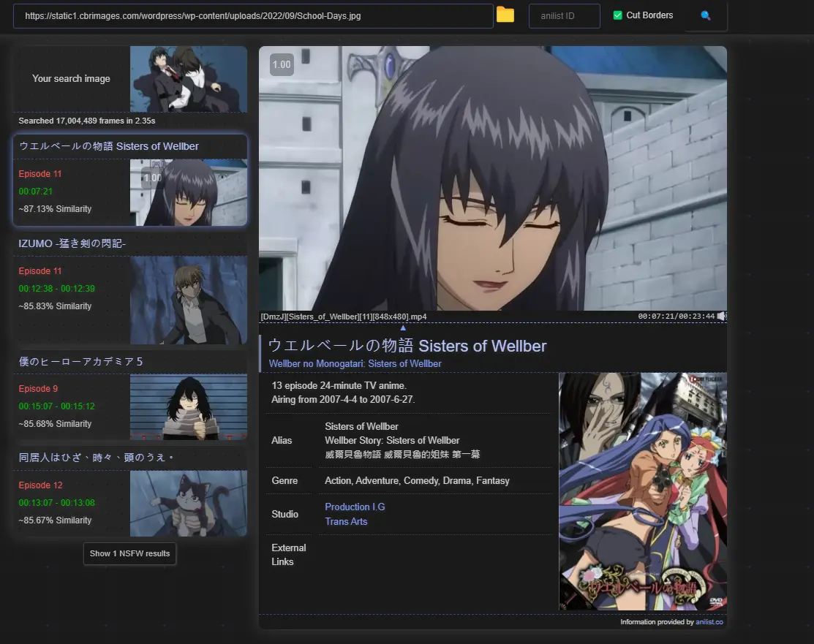Click your search image thumbnail
This screenshot has height=644, width=814.
tap(189, 79)
